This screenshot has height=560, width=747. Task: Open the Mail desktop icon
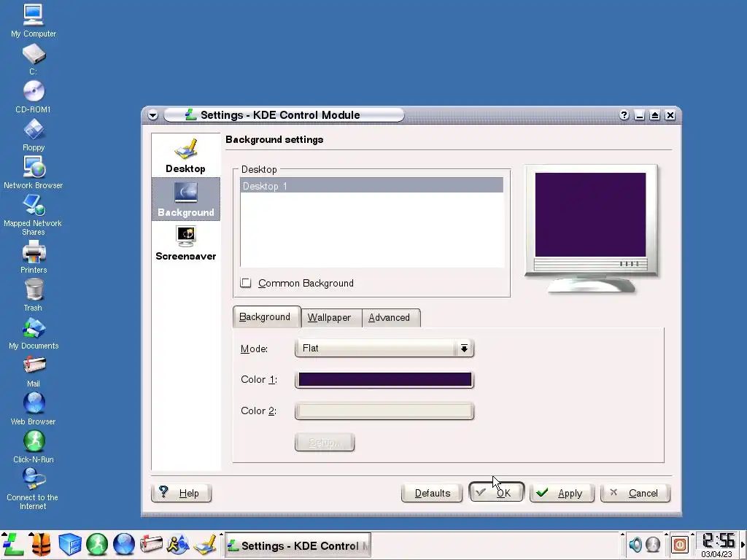pyautogui.click(x=34, y=371)
